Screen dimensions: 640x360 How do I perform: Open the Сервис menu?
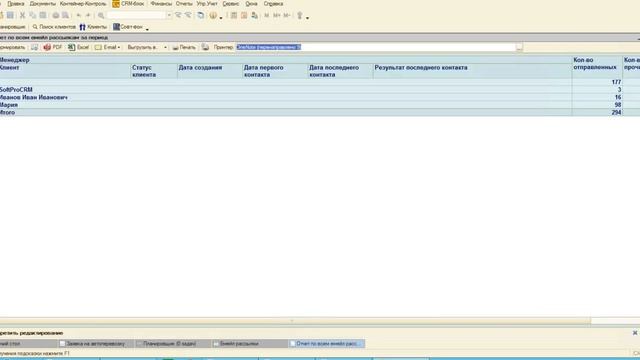pyautogui.click(x=231, y=4)
